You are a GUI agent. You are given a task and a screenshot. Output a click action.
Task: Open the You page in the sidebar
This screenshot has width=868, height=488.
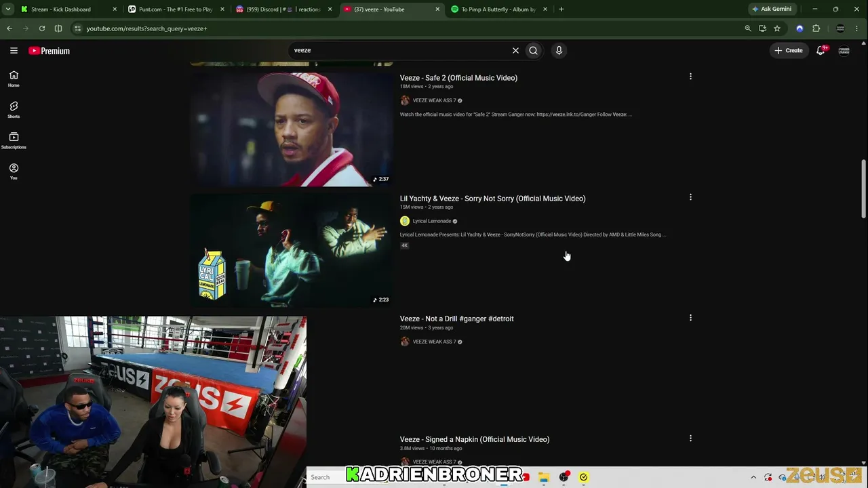[14, 171]
